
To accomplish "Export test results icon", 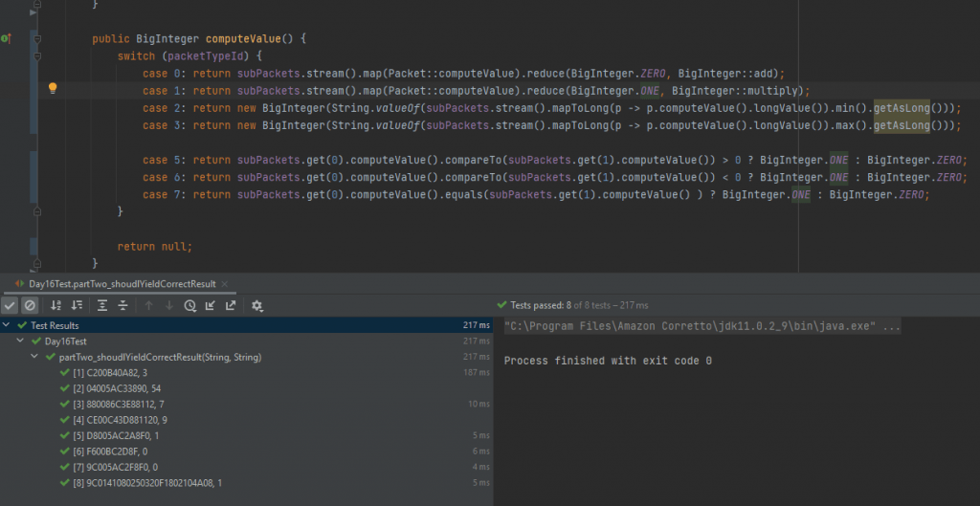I will [231, 305].
